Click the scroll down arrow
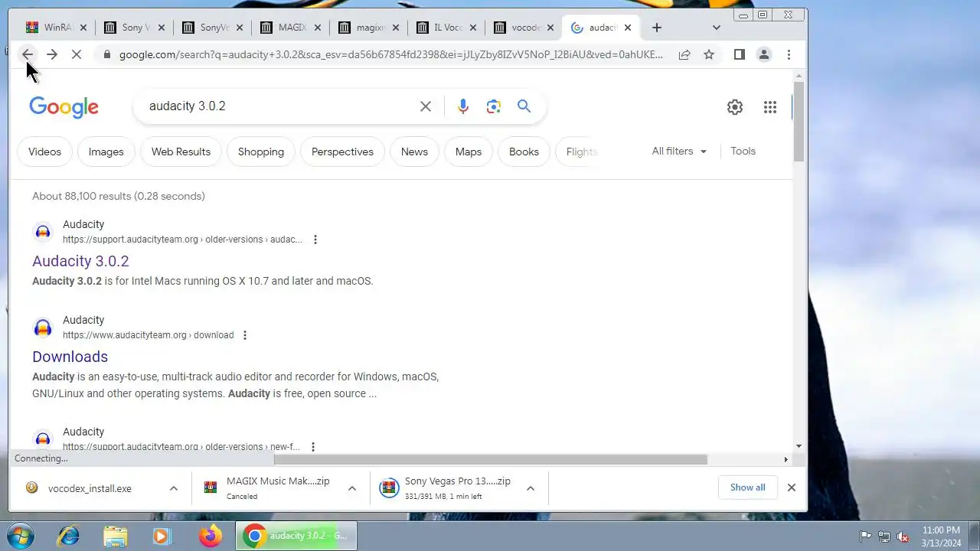The image size is (980, 551). coord(799,446)
